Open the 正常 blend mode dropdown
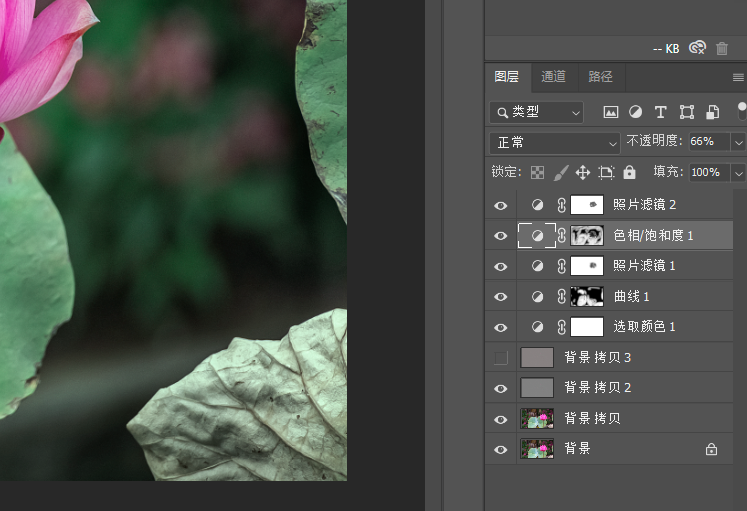Image resolution: width=747 pixels, height=511 pixels. (x=555, y=143)
